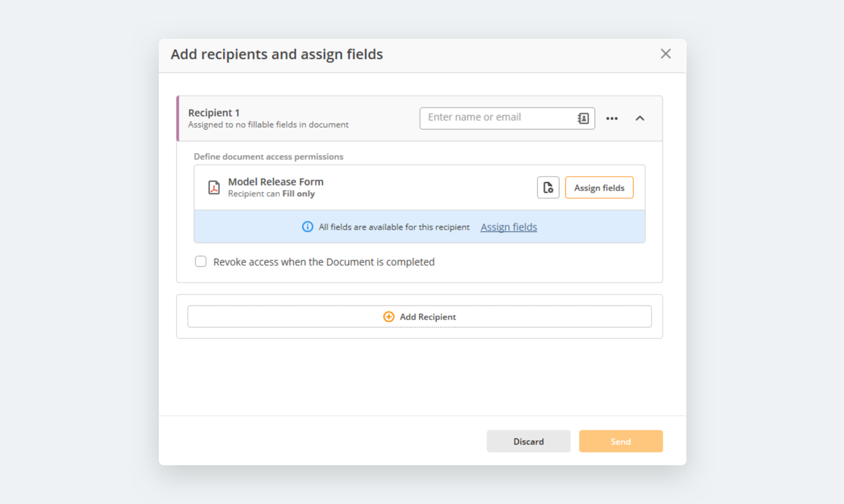Click the orange plus icon beside Add Recipient
This screenshot has width=844, height=504.
[x=389, y=317]
